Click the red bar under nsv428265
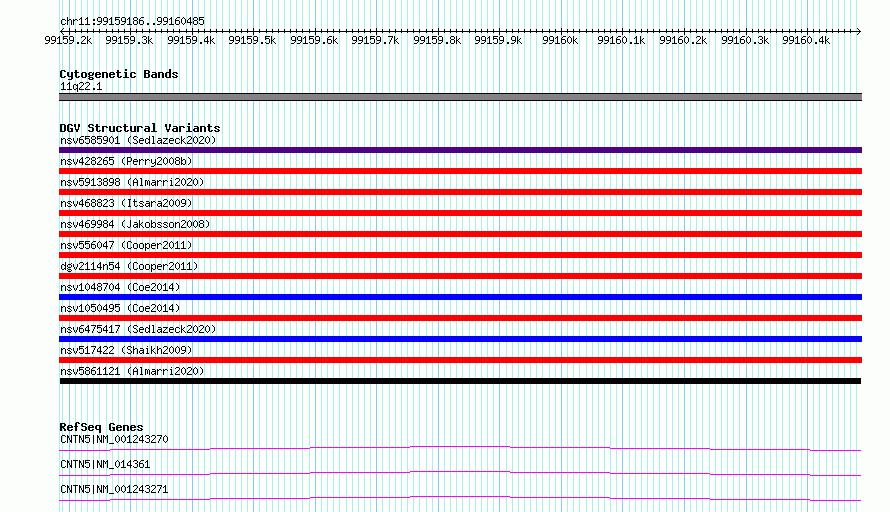Viewport: 890px width, 512px height. [x=460, y=171]
